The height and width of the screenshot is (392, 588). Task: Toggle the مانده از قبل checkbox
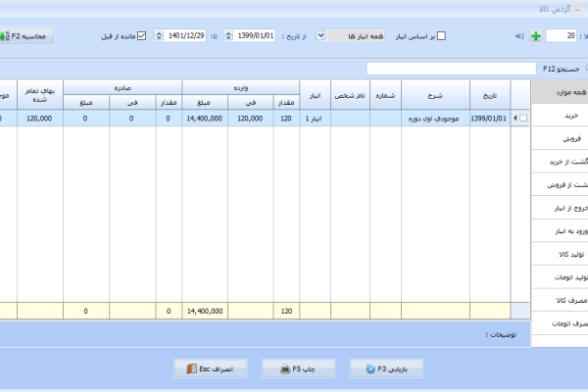[141, 36]
